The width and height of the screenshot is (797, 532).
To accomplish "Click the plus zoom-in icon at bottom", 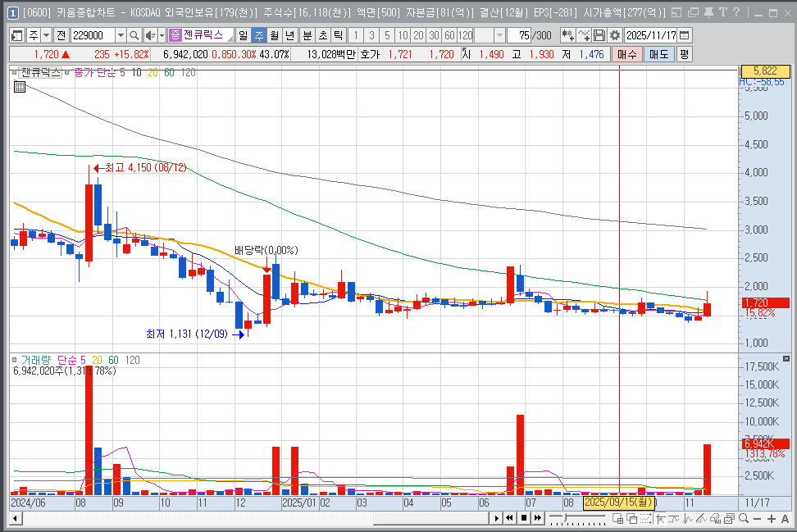I will (x=772, y=519).
